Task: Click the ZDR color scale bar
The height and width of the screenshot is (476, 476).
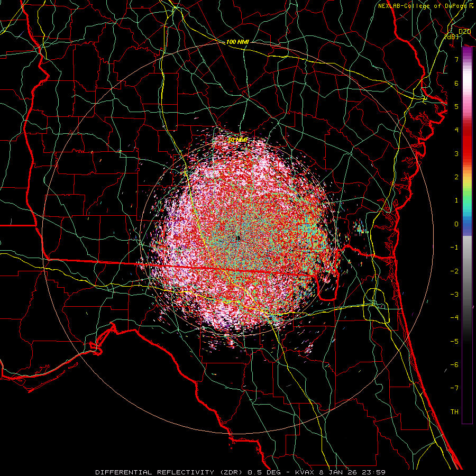Action: pos(467,235)
